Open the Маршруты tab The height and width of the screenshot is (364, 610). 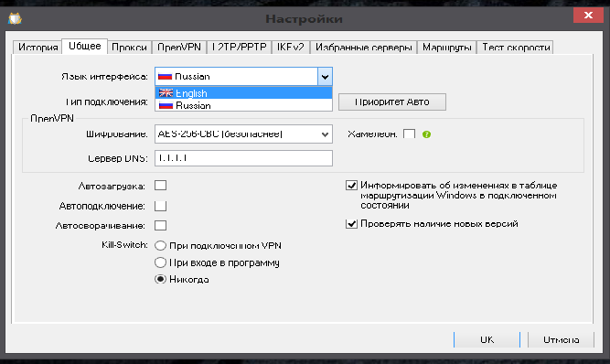click(447, 47)
